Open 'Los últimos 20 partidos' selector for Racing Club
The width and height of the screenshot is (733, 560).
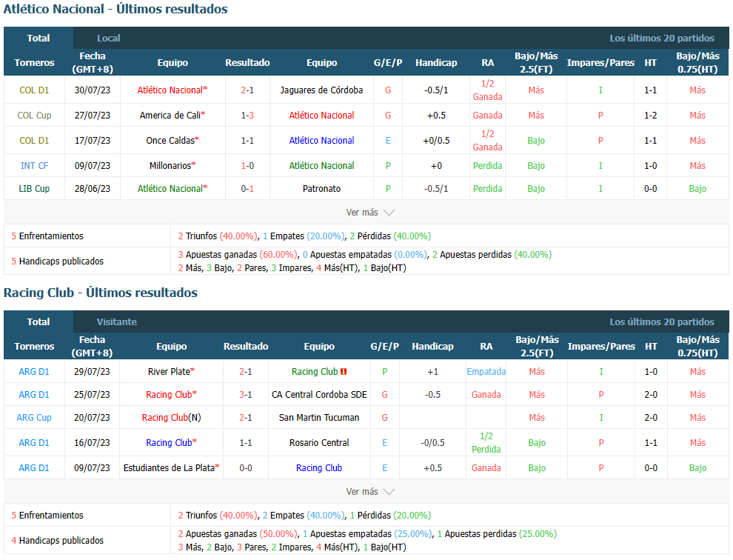click(661, 322)
